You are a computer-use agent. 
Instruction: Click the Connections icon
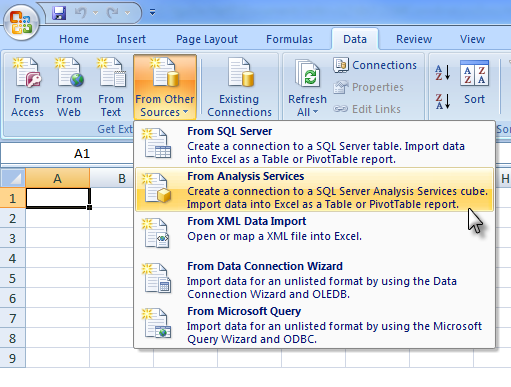(341, 65)
